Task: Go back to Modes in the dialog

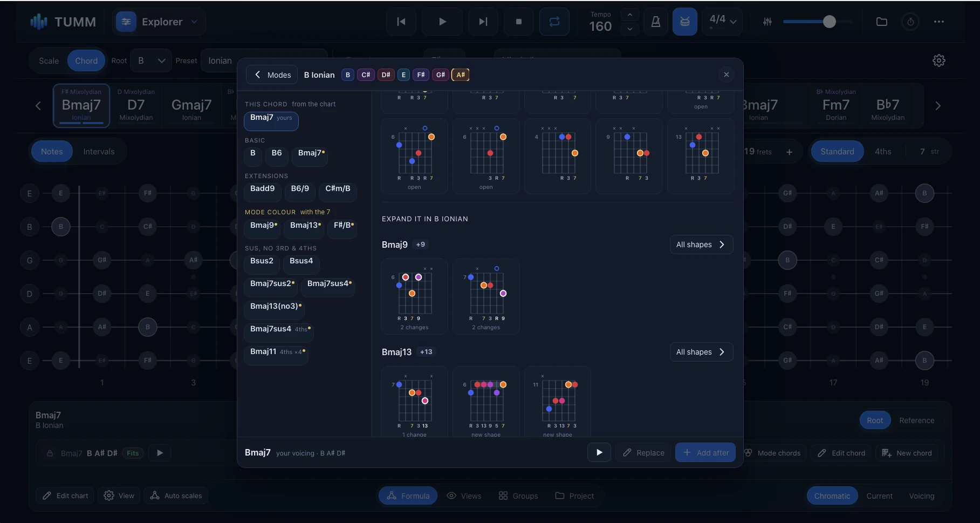Action: pos(272,75)
